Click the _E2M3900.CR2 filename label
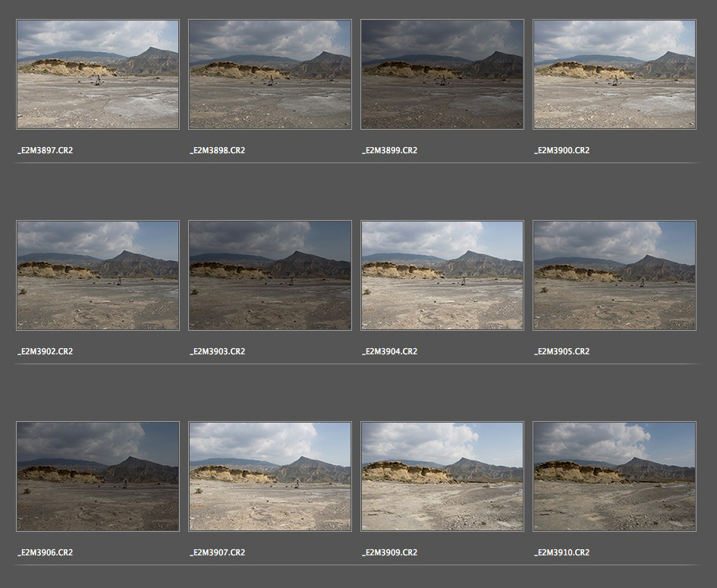Screen dimensions: 717x588 coord(562,150)
